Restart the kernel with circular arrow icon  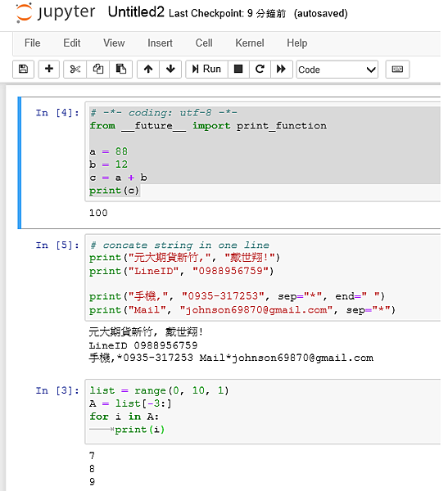[260, 69]
